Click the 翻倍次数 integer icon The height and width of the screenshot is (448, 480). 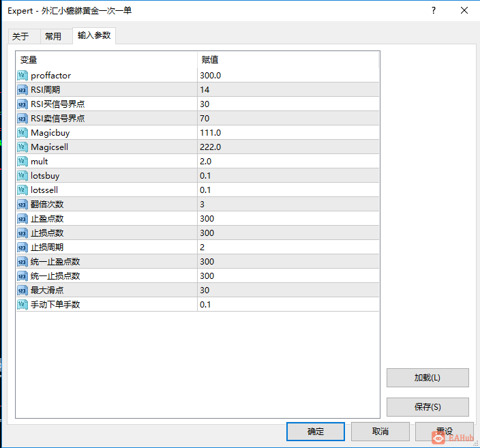point(22,205)
